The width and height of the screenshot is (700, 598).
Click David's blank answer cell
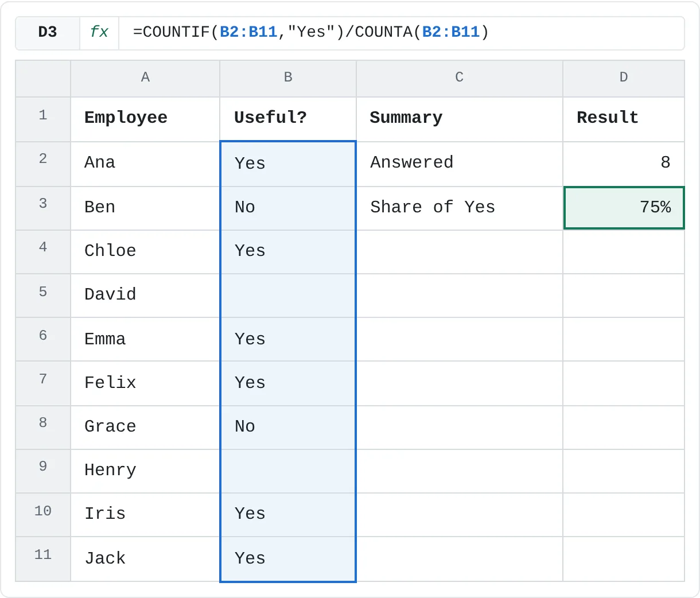pos(288,296)
